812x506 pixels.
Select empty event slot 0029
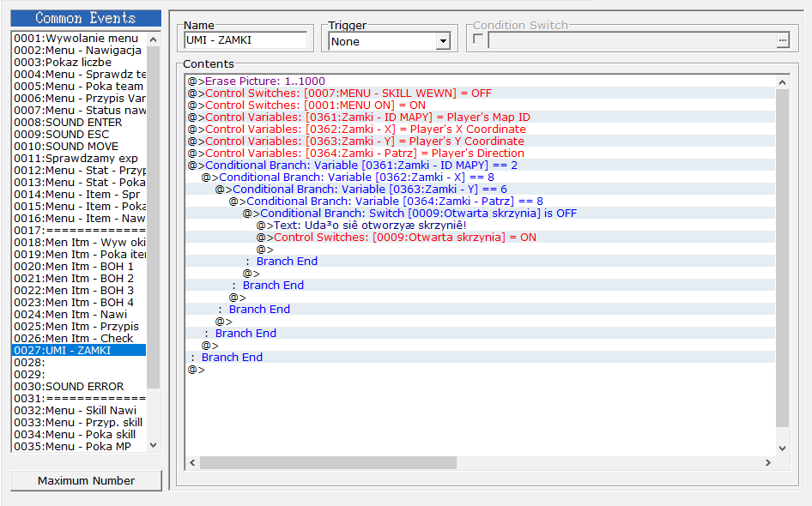pyautogui.click(x=79, y=374)
